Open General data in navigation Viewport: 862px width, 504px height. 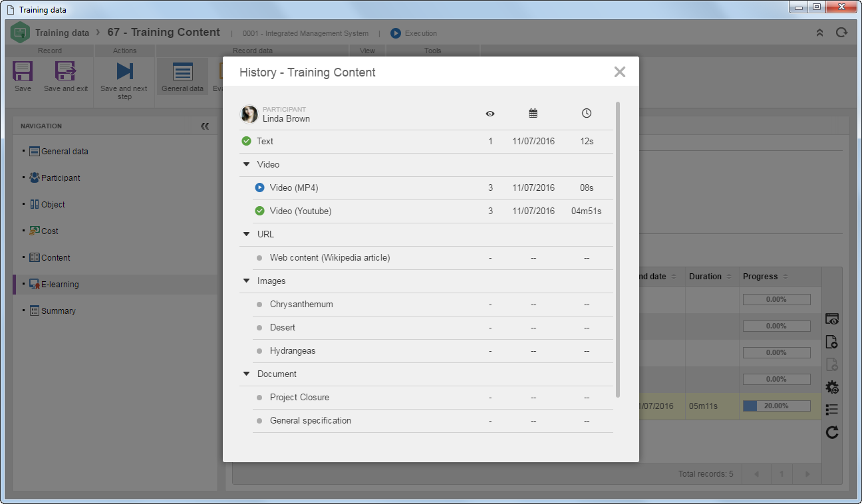click(x=65, y=152)
